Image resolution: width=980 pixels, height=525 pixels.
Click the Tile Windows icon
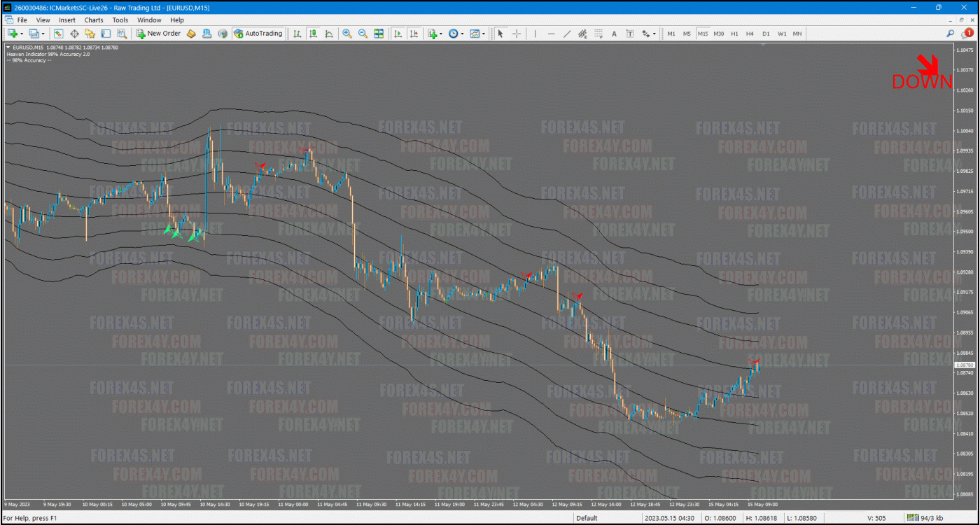(379, 34)
